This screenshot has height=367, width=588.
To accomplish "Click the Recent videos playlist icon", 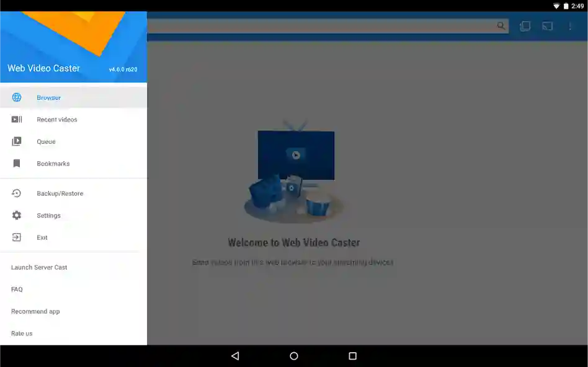I will click(17, 120).
